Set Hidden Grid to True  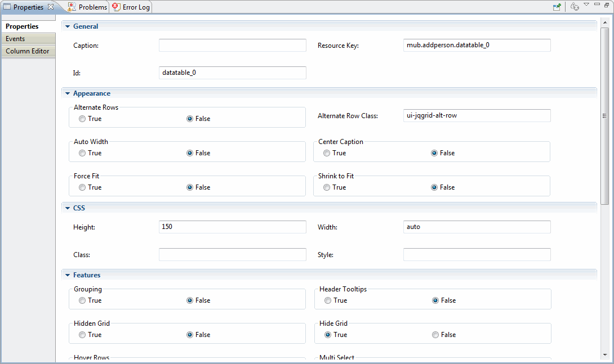point(82,335)
